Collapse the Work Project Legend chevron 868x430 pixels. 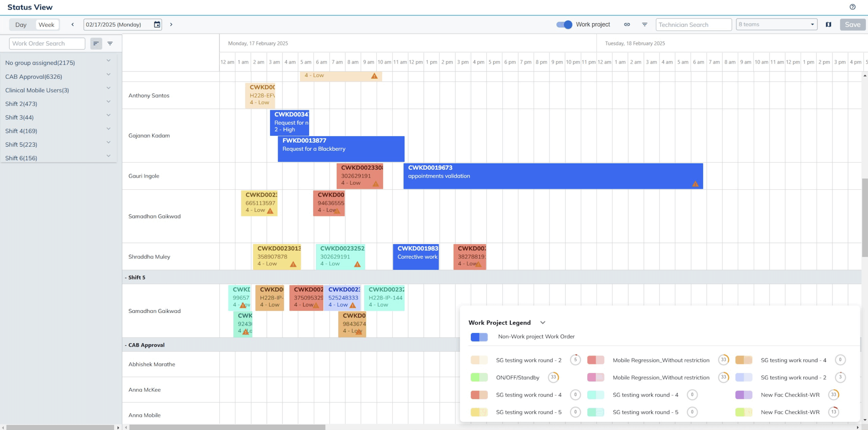point(542,323)
